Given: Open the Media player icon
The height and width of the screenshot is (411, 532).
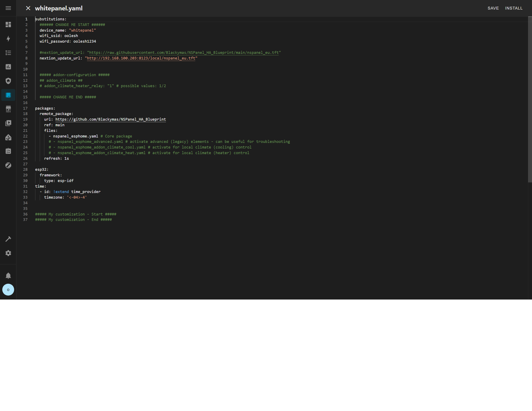Looking at the screenshot, I should pyautogui.click(x=8, y=123).
